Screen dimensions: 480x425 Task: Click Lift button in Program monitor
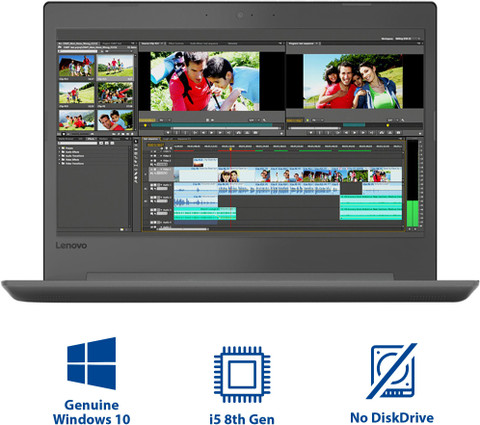(x=381, y=133)
